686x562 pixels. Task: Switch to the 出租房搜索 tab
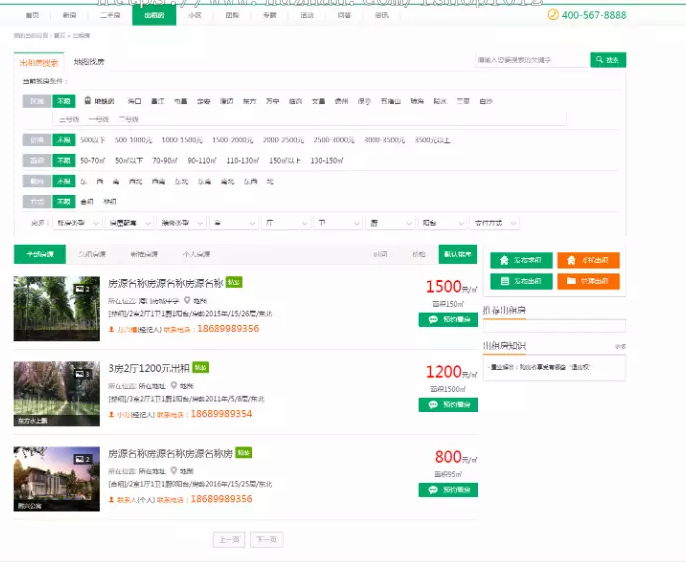point(39,63)
